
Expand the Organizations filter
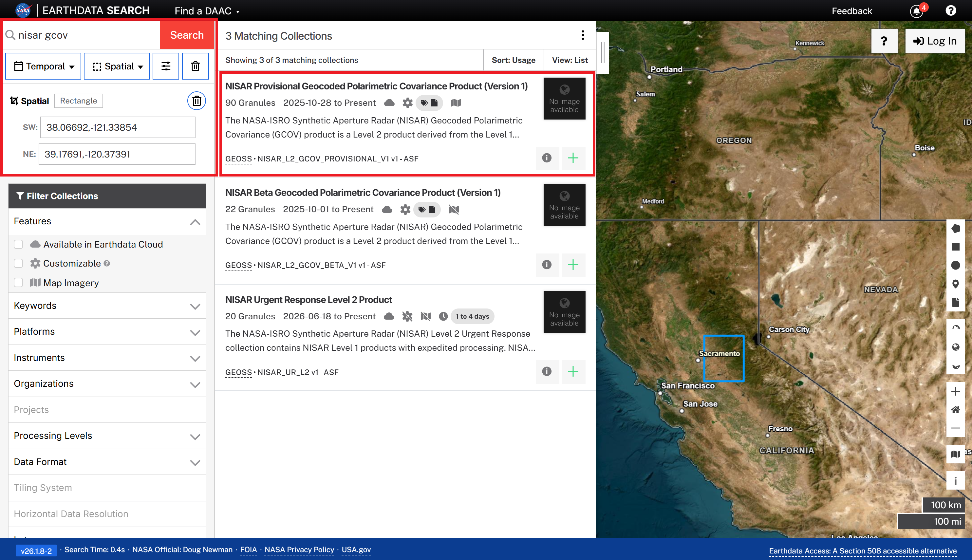tap(107, 384)
